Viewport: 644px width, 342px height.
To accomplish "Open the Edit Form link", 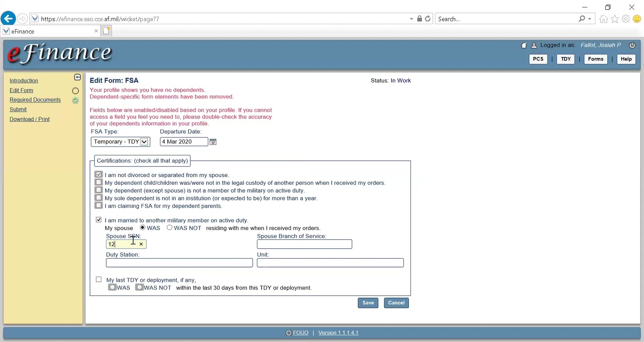I will (21, 90).
